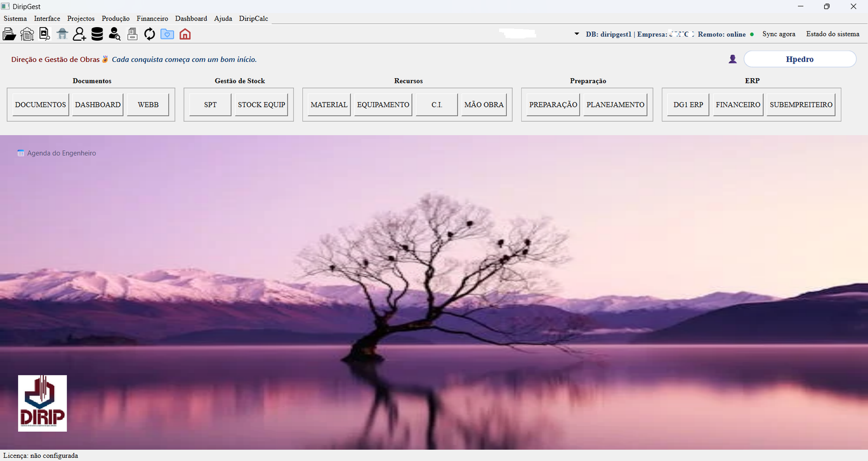Viewport: 868px width, 461px height.
Task: Open the Produção menu
Action: [x=116, y=18]
